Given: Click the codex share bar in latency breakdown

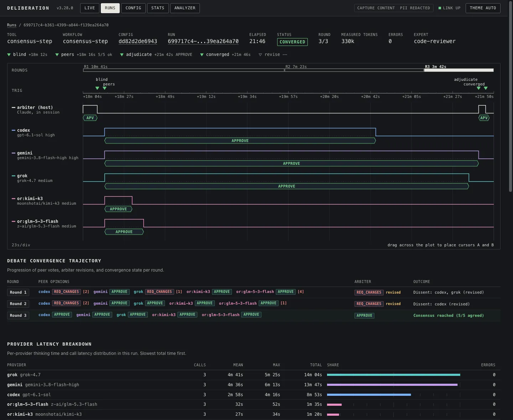Looking at the screenshot, I should click(369, 395).
